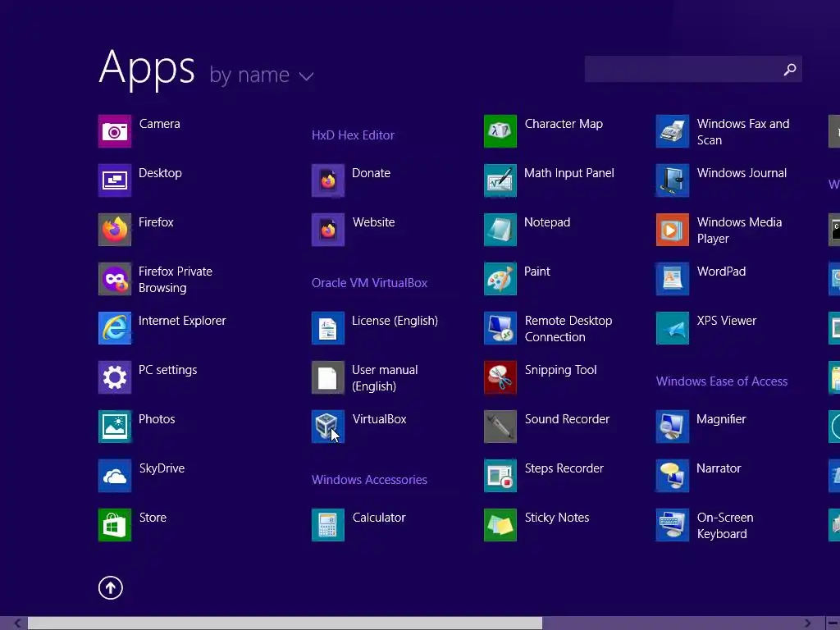The image size is (840, 630).
Task: Click the up arrow to Start screen
Action: pos(111,587)
